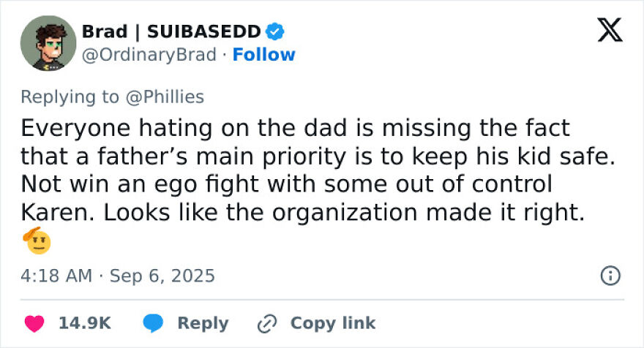The width and height of the screenshot is (644, 348).
Task: Click the 'Replying to' text
Action: pos(70,97)
